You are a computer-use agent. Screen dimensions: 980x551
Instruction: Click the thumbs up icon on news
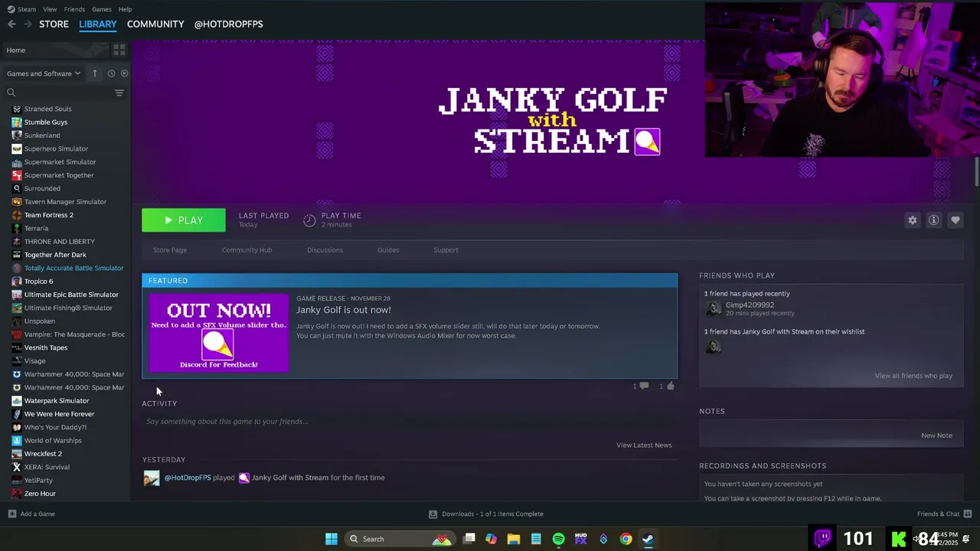pyautogui.click(x=670, y=386)
